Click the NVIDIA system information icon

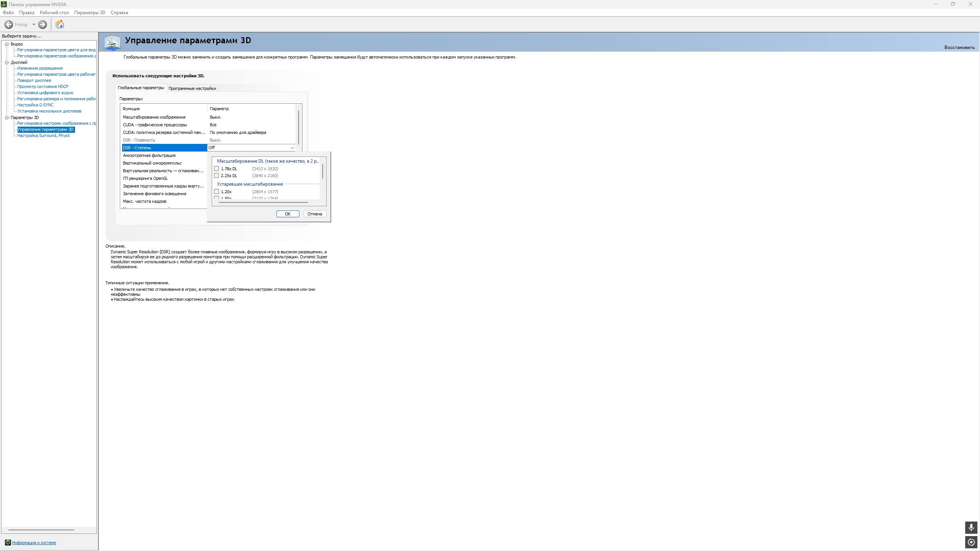pos(8,542)
